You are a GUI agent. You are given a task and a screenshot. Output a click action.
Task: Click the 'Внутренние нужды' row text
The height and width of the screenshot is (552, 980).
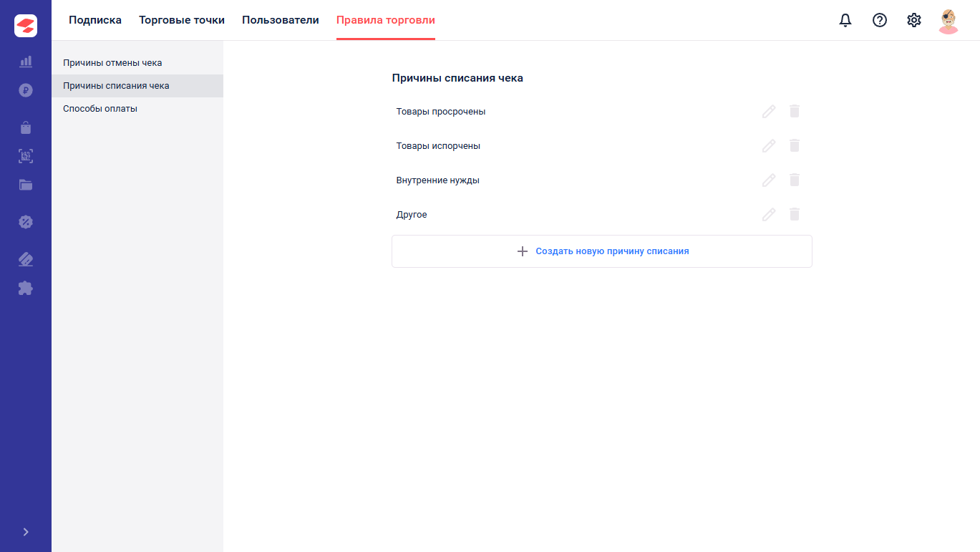click(x=438, y=180)
